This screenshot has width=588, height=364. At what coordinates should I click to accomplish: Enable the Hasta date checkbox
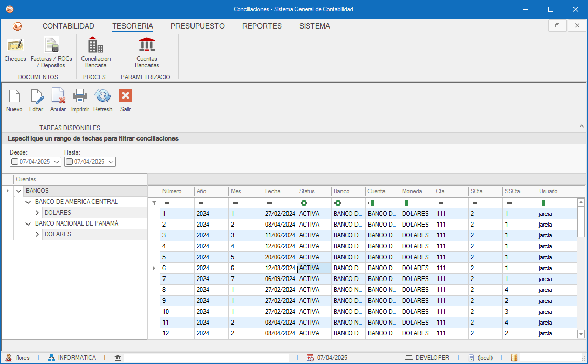pyautogui.click(x=69, y=162)
